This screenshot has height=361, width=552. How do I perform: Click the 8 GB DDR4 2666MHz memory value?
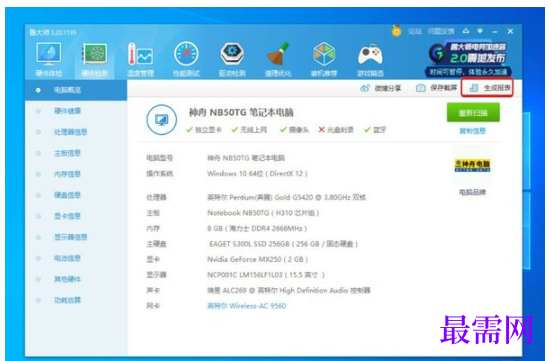click(x=257, y=229)
